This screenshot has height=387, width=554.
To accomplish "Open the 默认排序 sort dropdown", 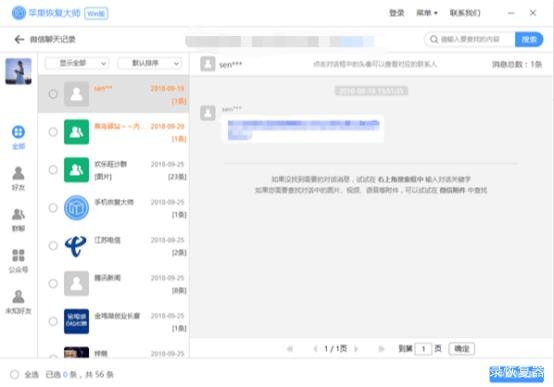I will pos(150,63).
